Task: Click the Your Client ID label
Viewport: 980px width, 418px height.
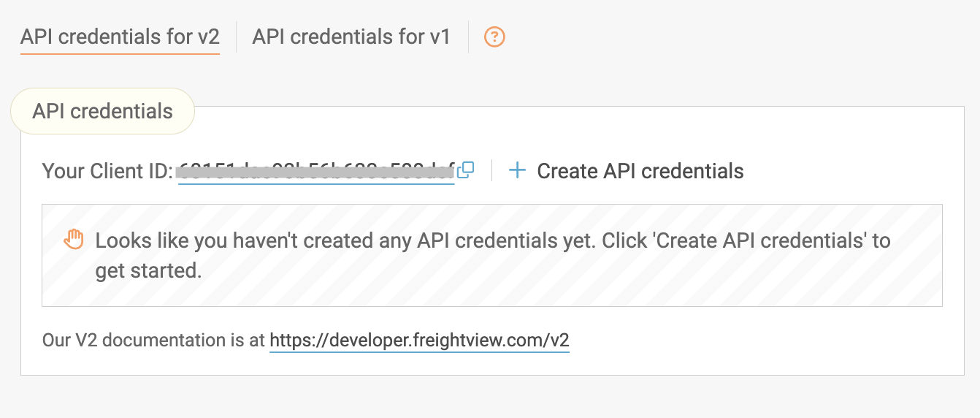Action: tap(107, 172)
